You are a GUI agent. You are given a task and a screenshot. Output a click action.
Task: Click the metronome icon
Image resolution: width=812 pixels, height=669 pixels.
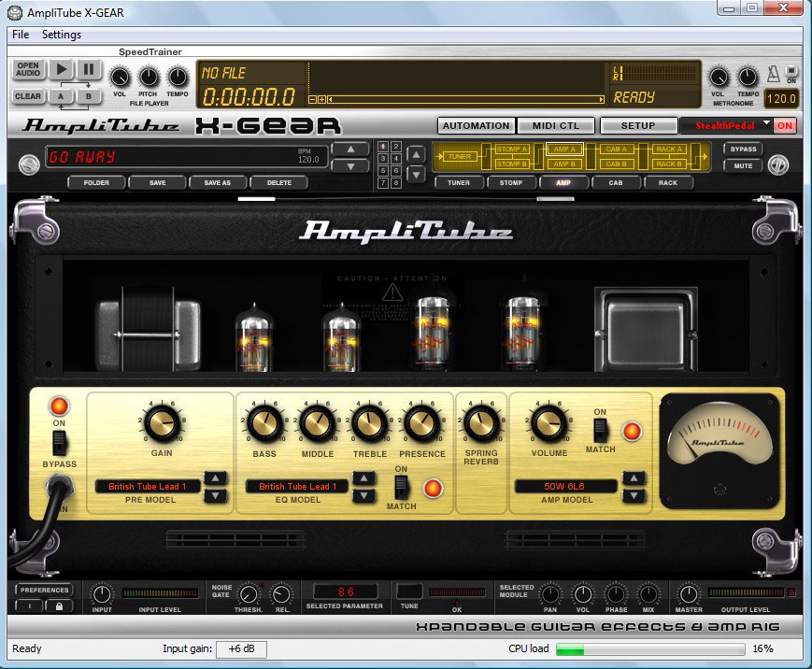point(773,74)
